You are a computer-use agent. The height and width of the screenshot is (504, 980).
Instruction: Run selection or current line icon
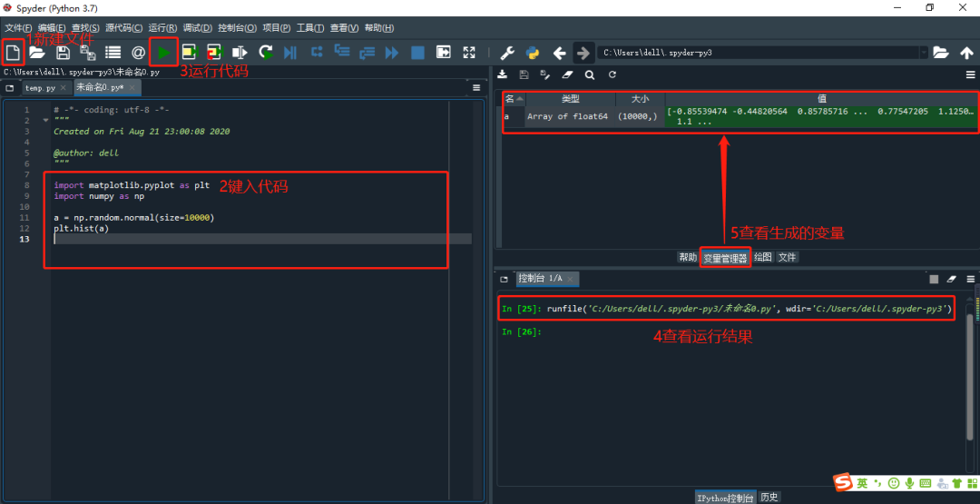240,54
